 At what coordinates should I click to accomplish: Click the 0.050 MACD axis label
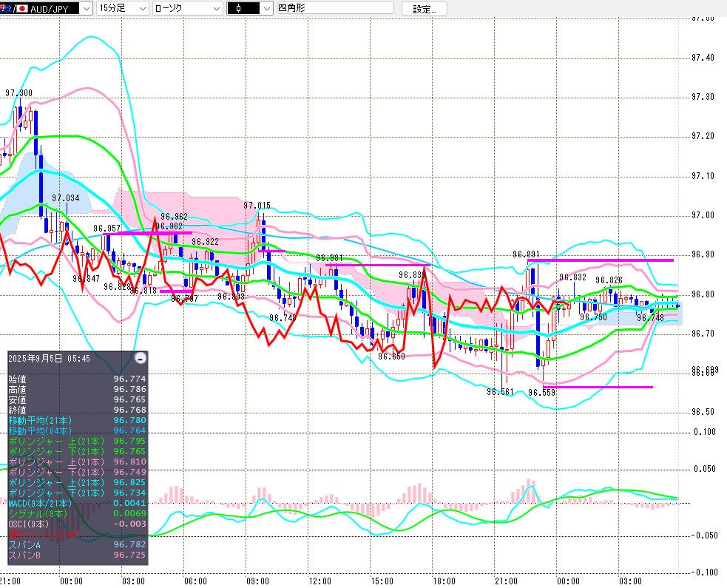(x=705, y=469)
